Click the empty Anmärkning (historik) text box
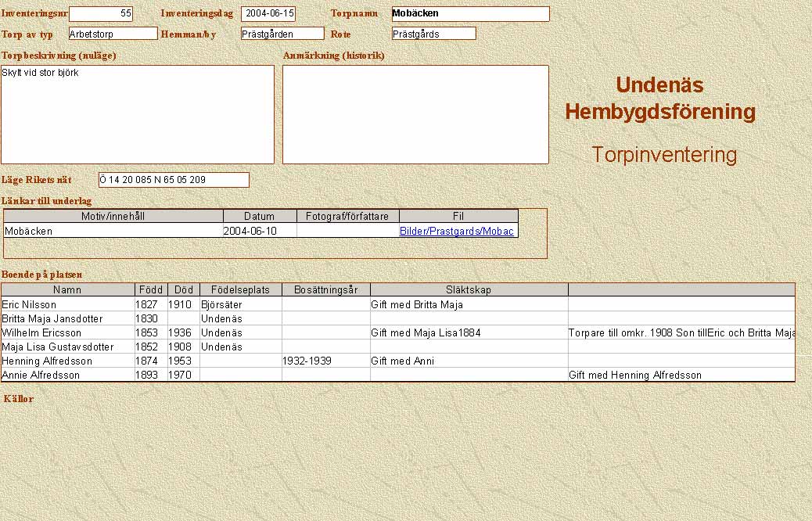Screen dimensions: 812x521 415,114
